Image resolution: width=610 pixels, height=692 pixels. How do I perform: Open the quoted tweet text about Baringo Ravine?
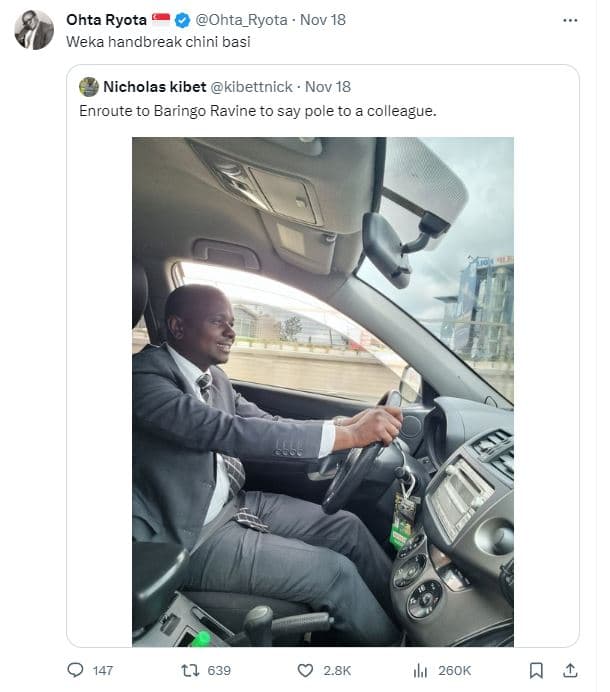(257, 110)
